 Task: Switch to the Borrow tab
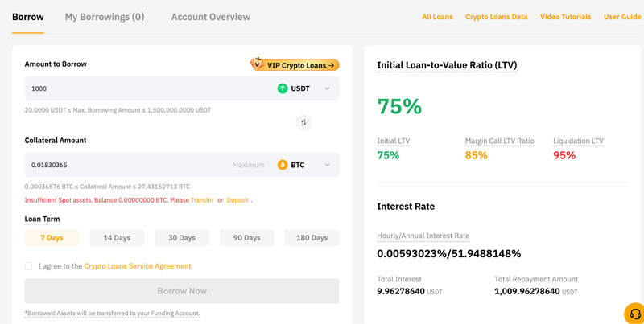tap(28, 17)
